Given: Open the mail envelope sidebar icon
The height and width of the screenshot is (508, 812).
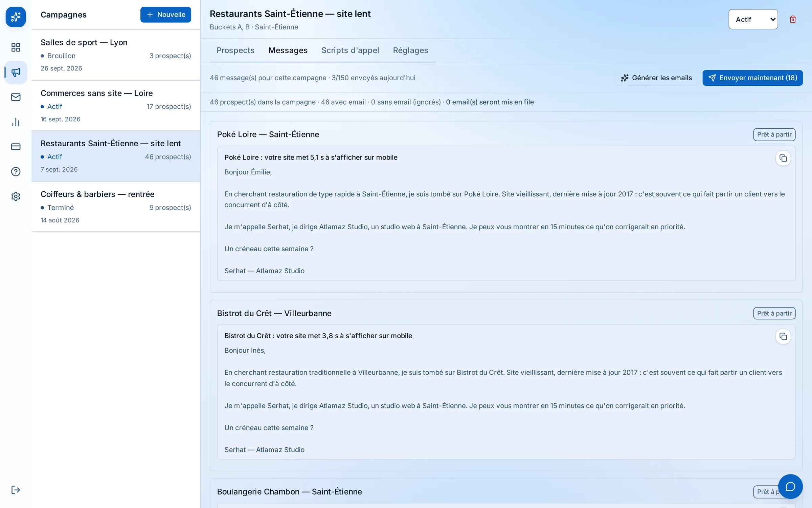Looking at the screenshot, I should [16, 97].
